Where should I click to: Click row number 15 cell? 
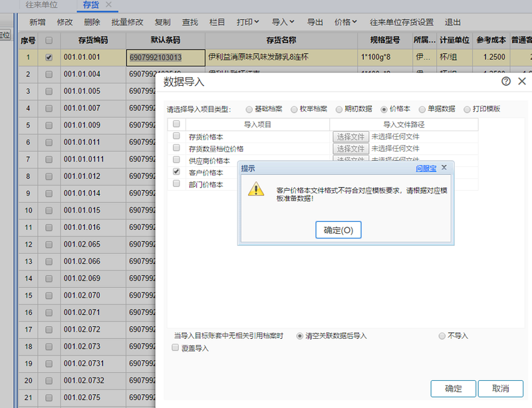(28, 296)
